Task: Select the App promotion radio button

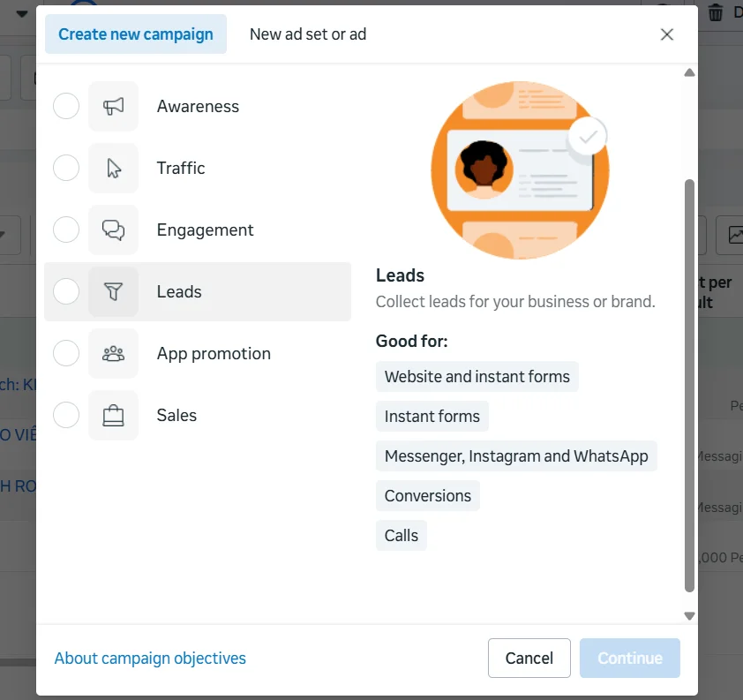Action: (65, 353)
